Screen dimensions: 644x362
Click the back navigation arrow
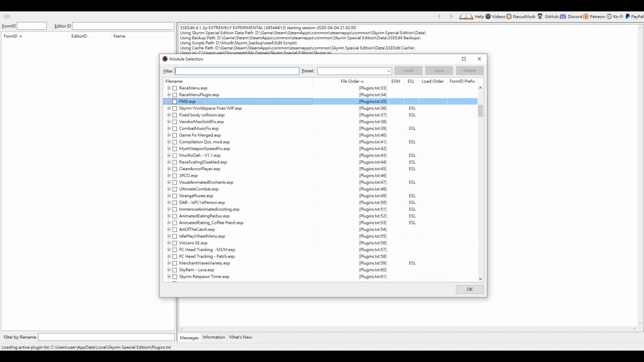point(439,16)
